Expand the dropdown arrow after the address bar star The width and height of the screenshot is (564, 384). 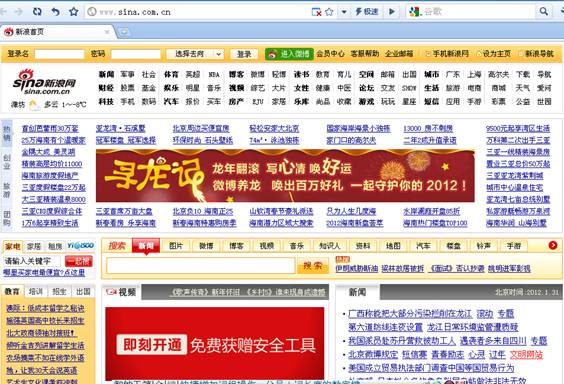point(344,12)
